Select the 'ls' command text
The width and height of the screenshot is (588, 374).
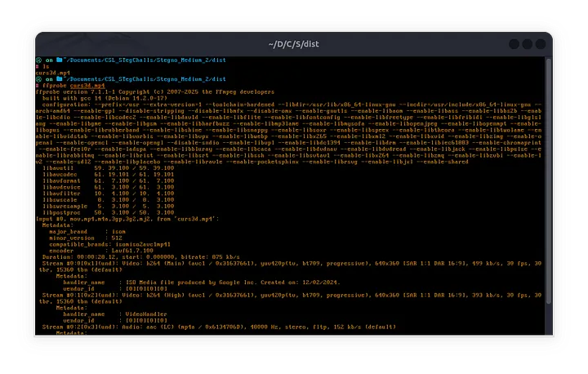tap(46, 66)
